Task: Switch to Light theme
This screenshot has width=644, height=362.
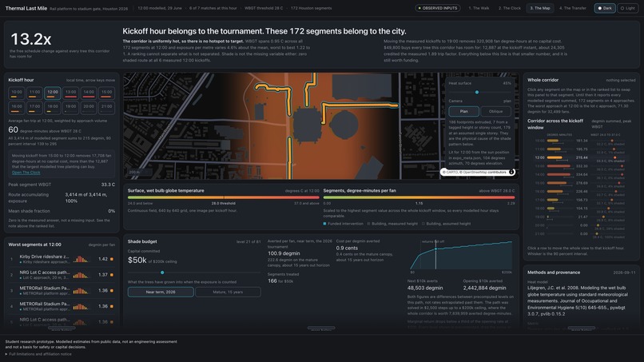Action: [x=627, y=8]
